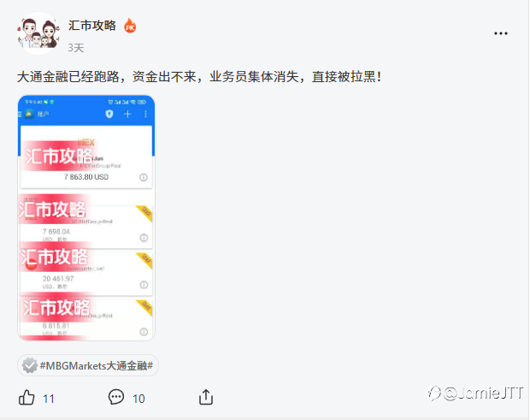Click the 3天 post timestamp

(76, 48)
